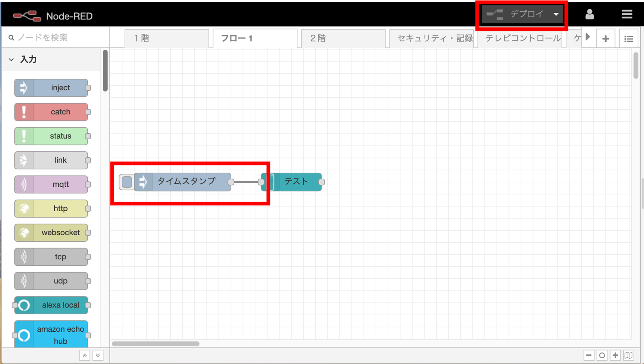Open the main hamburger menu
The height and width of the screenshot is (364, 644).
coord(627,14)
